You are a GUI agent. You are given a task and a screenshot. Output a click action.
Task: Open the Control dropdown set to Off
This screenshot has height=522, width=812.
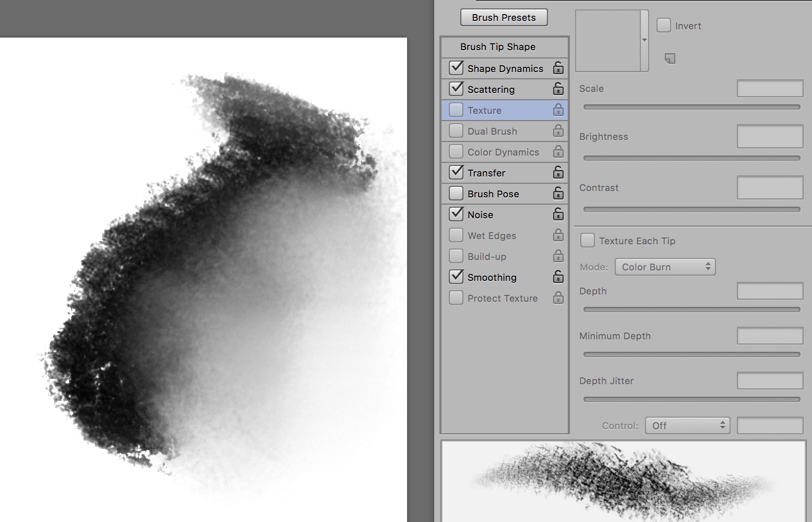pyautogui.click(x=687, y=425)
